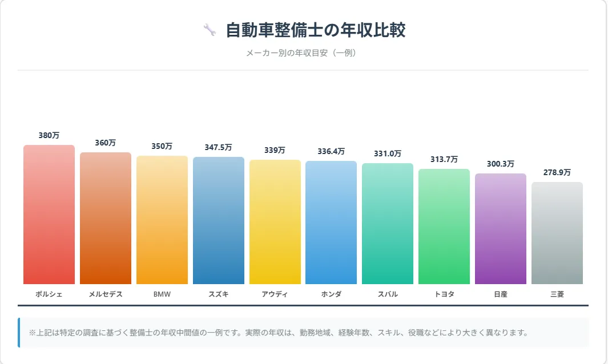
Task: Click the トヨタ axis label
Action: pyautogui.click(x=444, y=294)
